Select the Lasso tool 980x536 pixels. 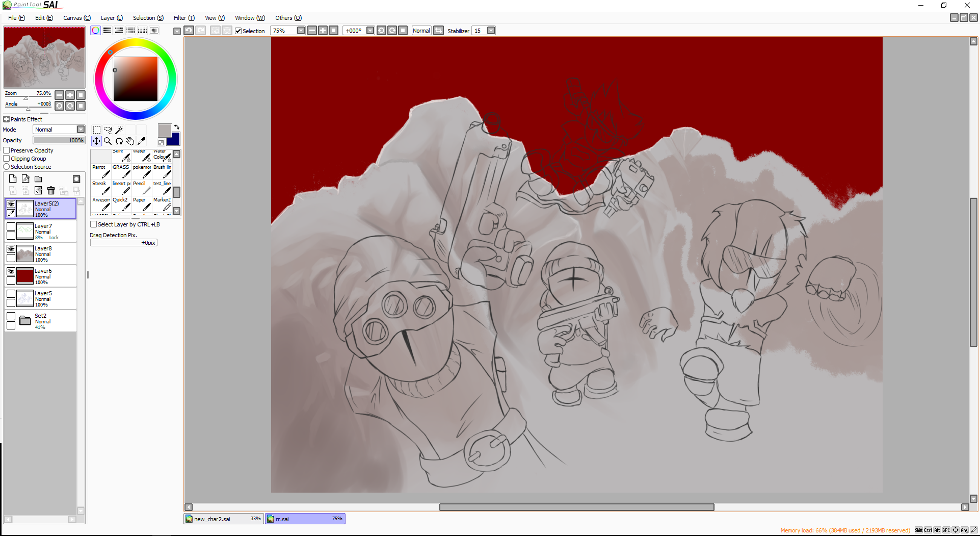point(108,130)
